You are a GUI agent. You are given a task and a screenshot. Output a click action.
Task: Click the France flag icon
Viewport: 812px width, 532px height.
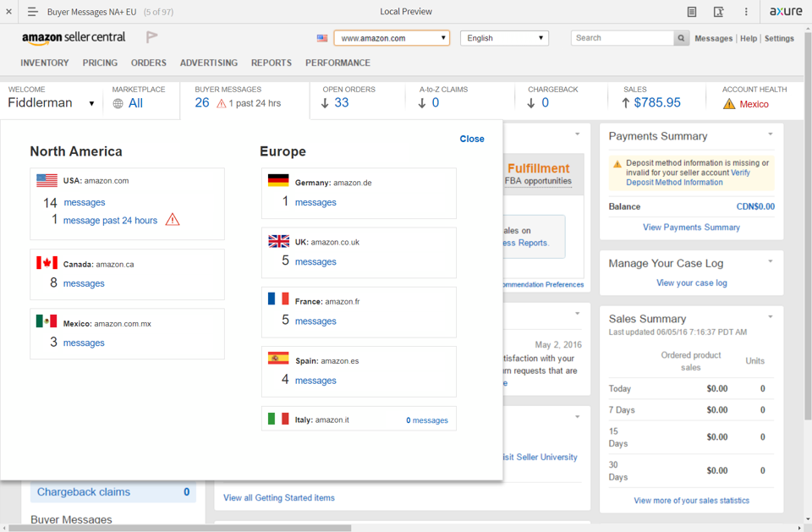point(278,299)
